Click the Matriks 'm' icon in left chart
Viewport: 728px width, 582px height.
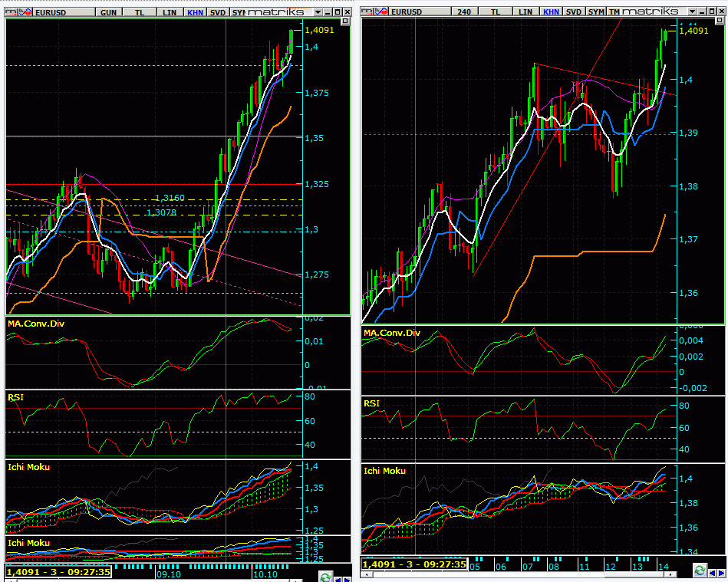[x=10, y=12]
